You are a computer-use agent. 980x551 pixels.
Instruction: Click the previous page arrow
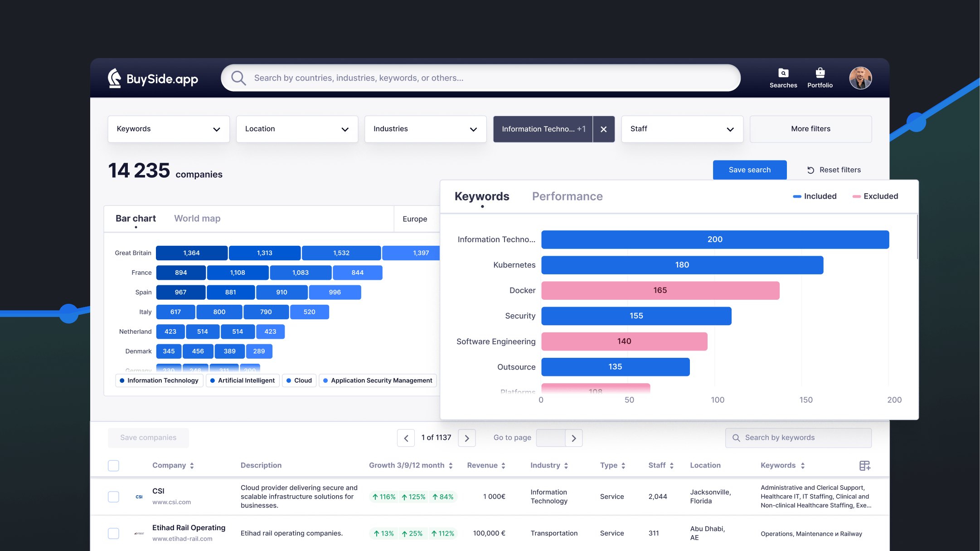coord(406,438)
